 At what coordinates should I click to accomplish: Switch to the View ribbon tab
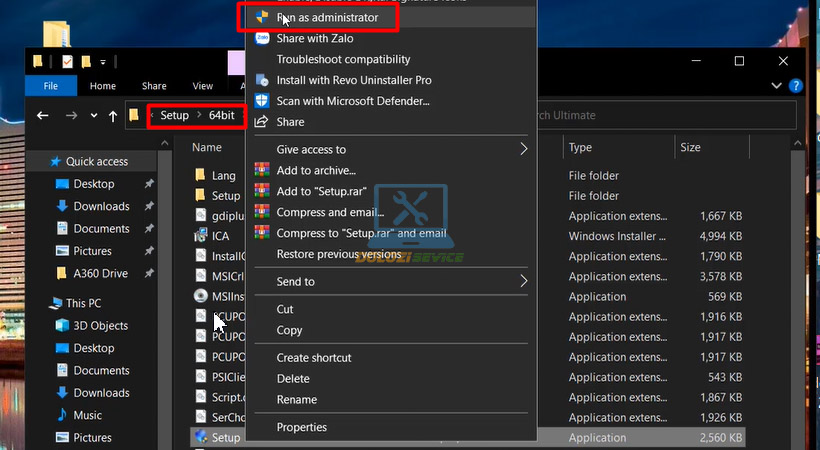[202, 86]
